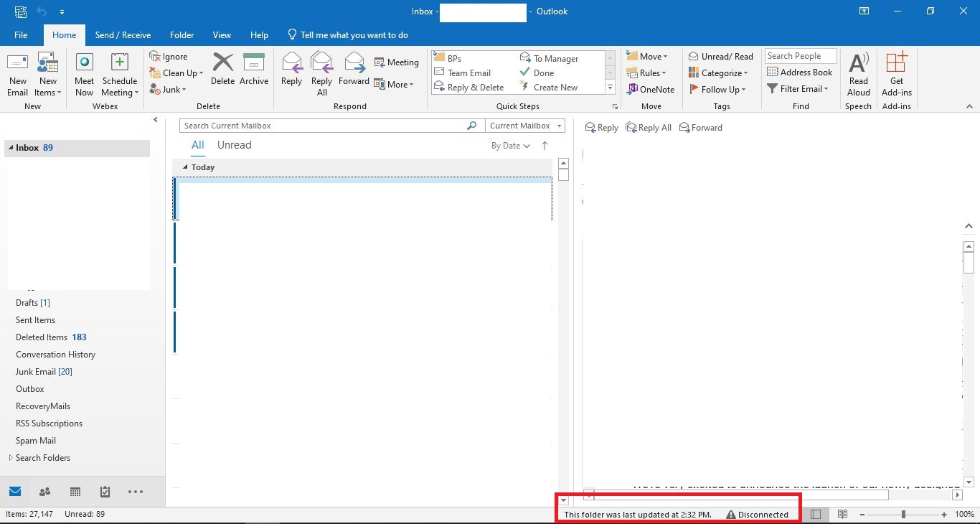
Task: Open the Address Book
Action: 800,72
